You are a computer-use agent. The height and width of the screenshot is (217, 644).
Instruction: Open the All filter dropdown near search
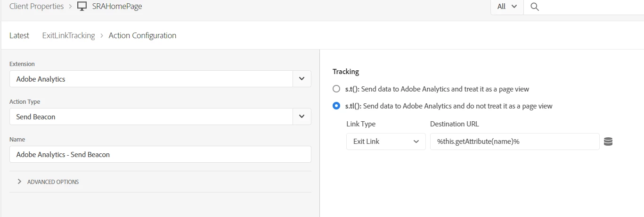coord(507,7)
